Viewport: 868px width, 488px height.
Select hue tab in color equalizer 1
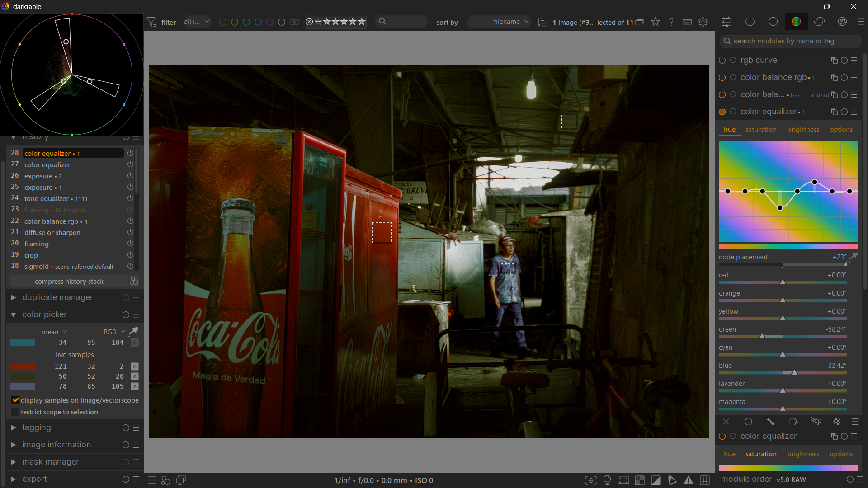pos(730,130)
